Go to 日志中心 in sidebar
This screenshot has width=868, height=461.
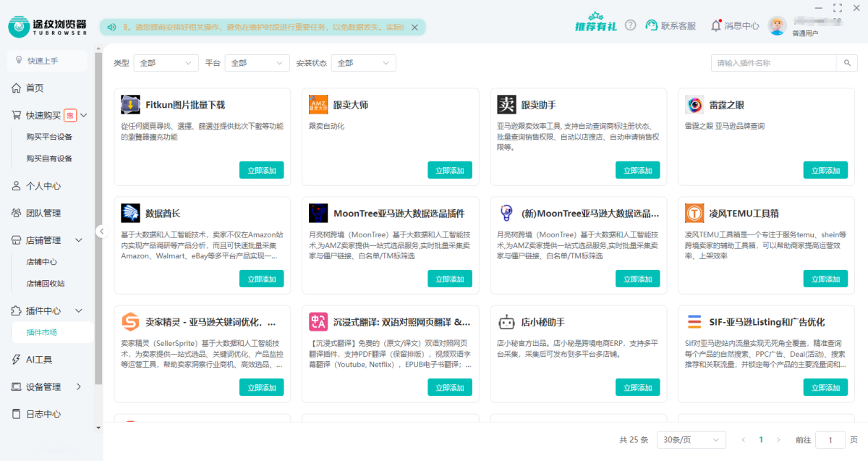[43, 414]
